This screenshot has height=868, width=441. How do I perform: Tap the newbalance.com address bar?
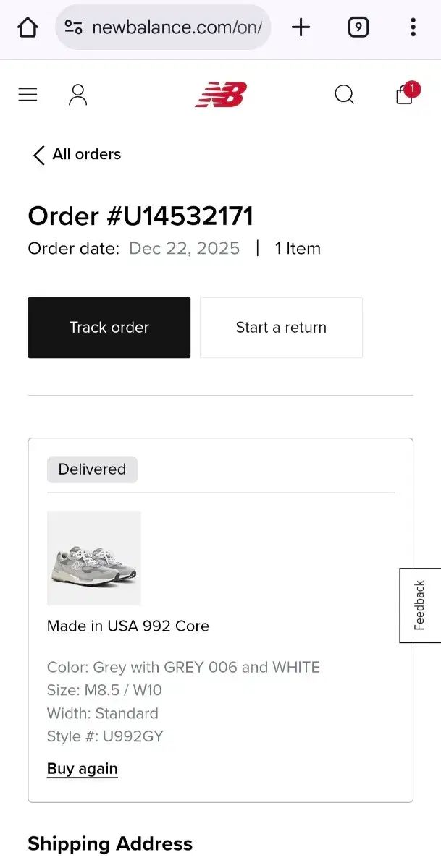(x=176, y=28)
